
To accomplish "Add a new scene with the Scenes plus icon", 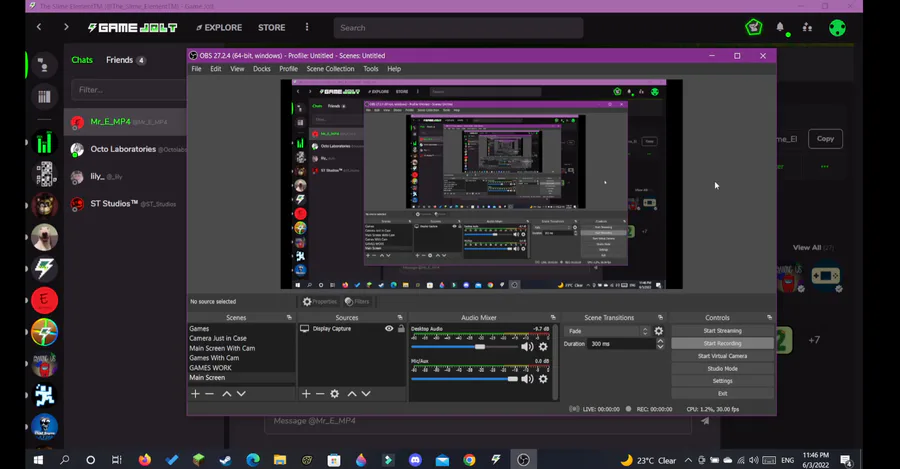I will (x=195, y=394).
